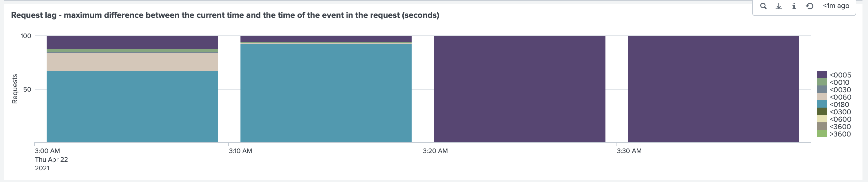The width and height of the screenshot is (868, 182).
Task: Open the search magnifier icon
Action: click(x=763, y=6)
